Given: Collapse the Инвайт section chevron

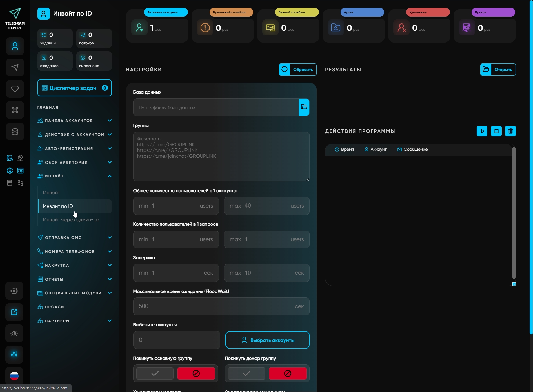Looking at the screenshot, I should point(110,176).
